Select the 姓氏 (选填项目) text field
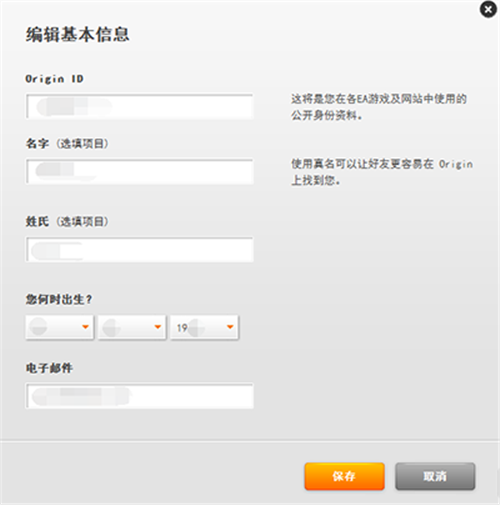Image resolution: width=500 pixels, height=505 pixels. click(140, 249)
